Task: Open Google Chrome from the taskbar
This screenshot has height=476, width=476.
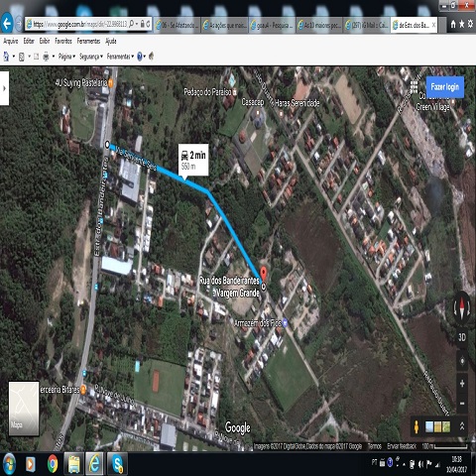Action: click(x=53, y=464)
